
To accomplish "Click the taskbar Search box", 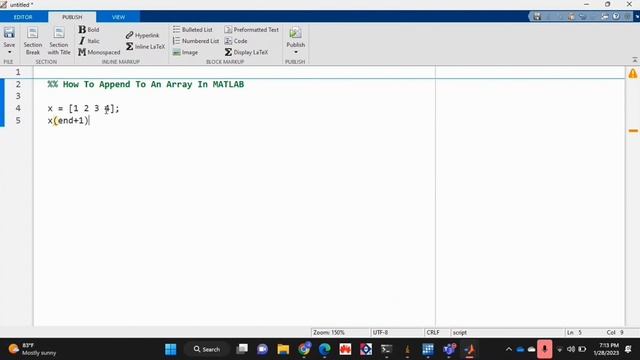I will click(x=207, y=349).
